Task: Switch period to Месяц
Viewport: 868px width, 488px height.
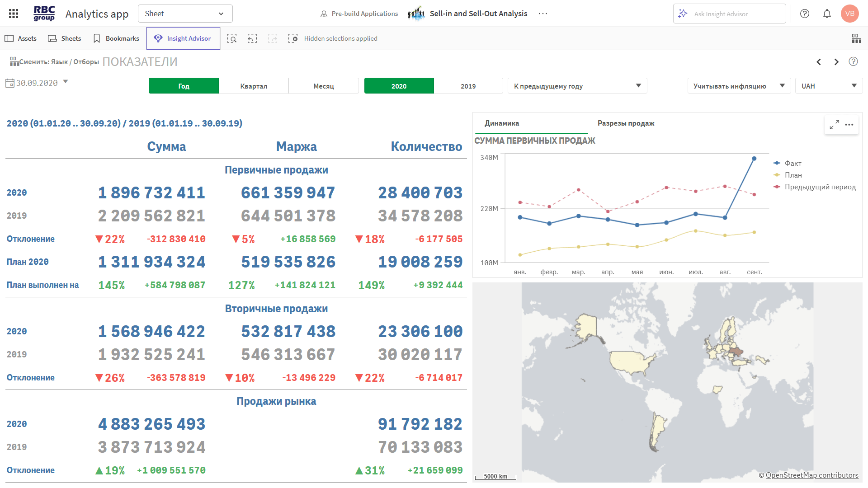Action: tap(324, 86)
